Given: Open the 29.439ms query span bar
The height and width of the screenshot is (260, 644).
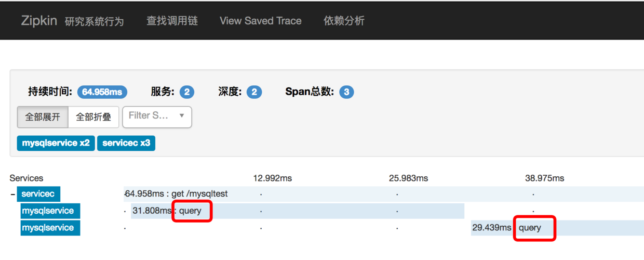Looking at the screenshot, I should (x=557, y=227).
